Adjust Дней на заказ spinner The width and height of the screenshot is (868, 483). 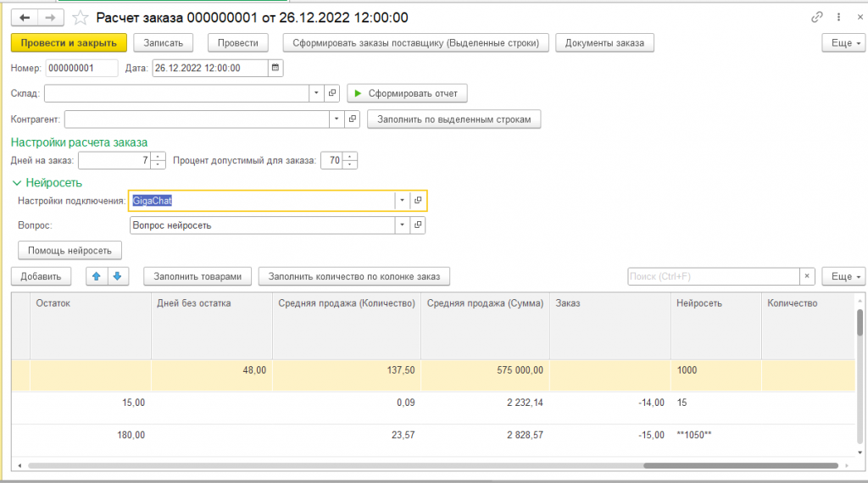pos(158,160)
